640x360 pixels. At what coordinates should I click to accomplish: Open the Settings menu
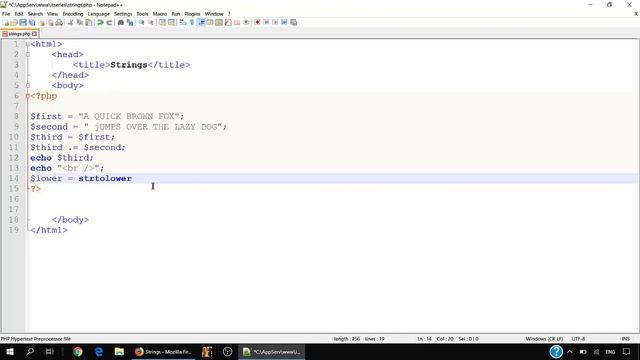(123, 14)
